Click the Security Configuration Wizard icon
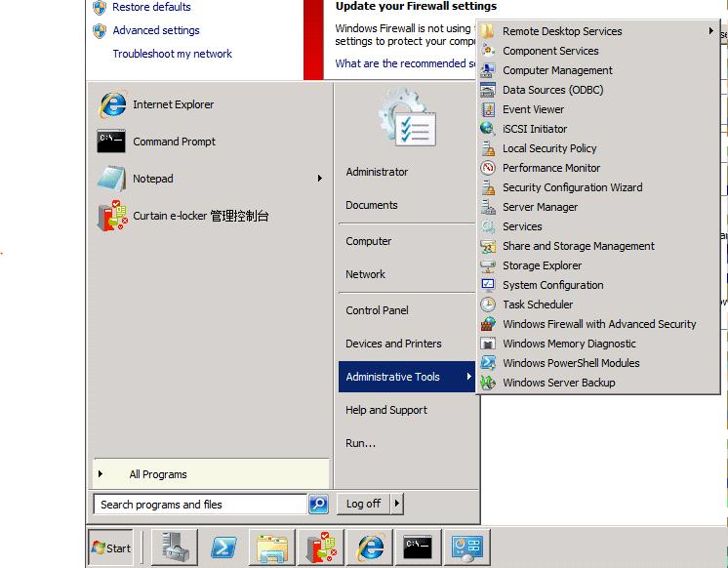Screen dimensions: 728x568 coord(488,187)
